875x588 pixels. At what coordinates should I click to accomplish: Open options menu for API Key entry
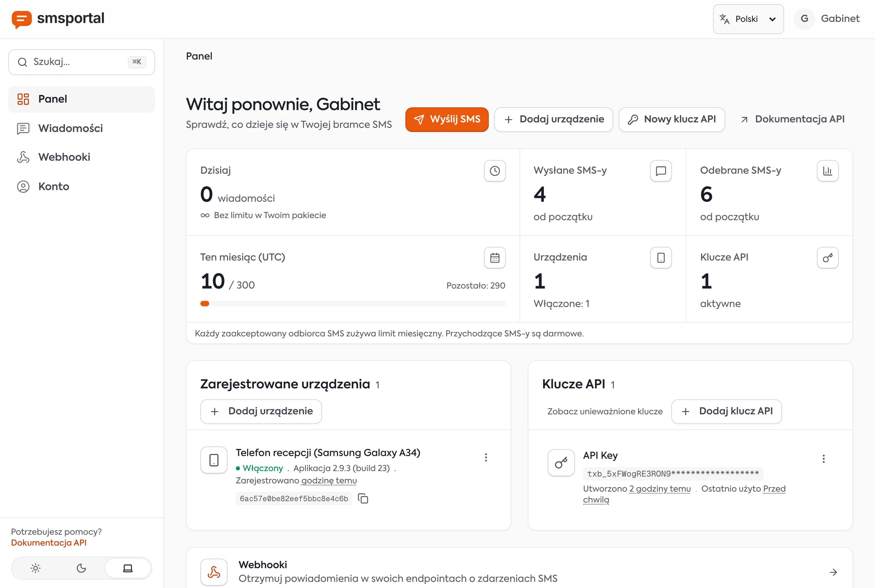tap(824, 459)
